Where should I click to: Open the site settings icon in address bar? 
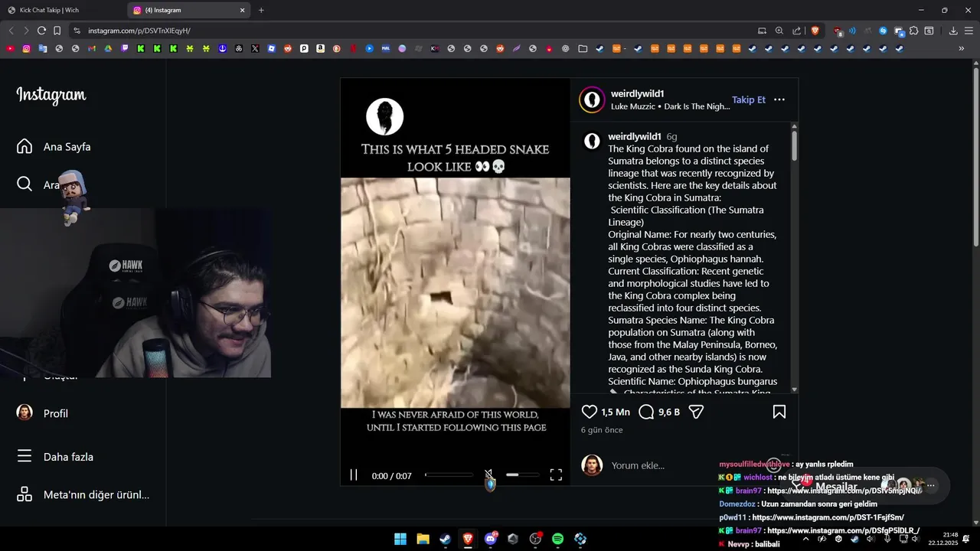pos(77,31)
